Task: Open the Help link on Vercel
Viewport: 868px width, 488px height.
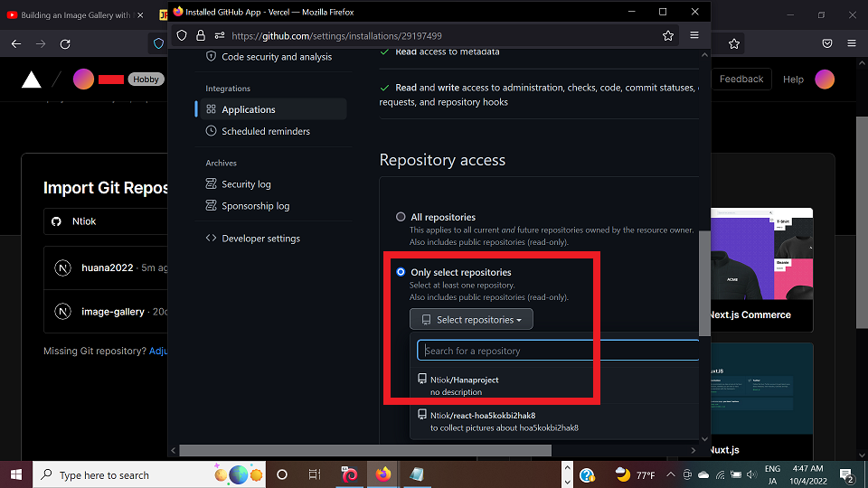Action: tap(793, 80)
